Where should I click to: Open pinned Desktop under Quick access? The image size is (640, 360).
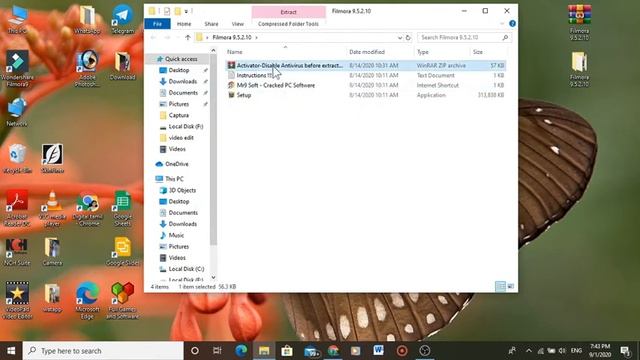[179, 70]
